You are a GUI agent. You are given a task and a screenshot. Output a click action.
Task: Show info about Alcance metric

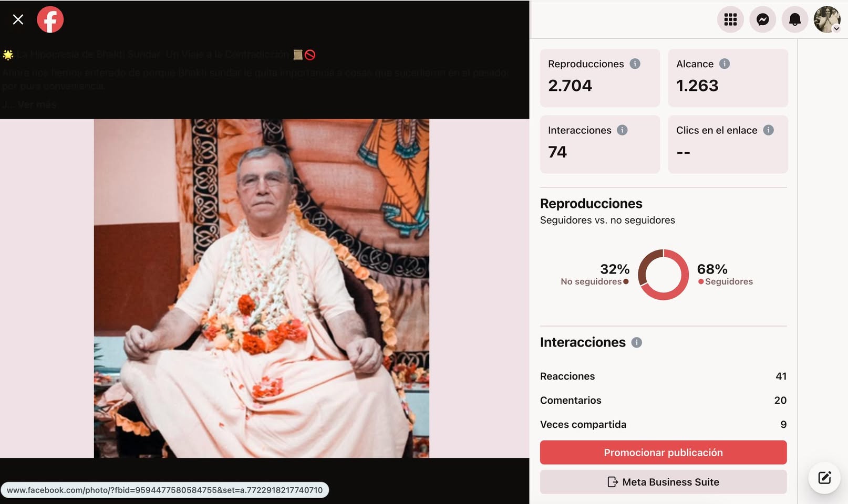pyautogui.click(x=725, y=64)
